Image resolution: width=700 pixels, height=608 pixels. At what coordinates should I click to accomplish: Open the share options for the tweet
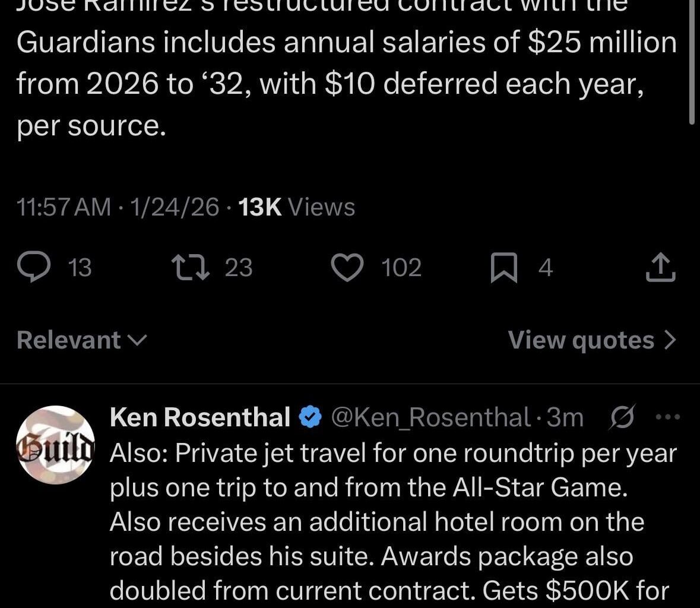point(660,267)
